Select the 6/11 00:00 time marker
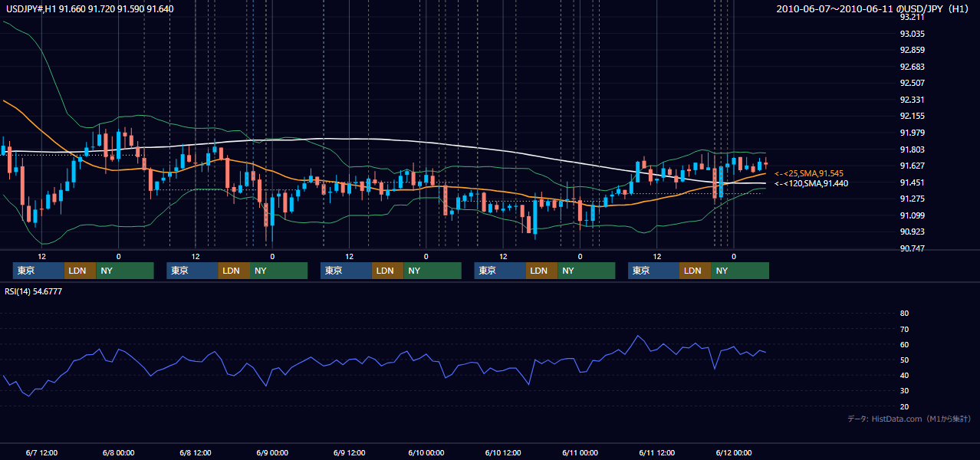This screenshot has width=980, height=460. [x=580, y=452]
